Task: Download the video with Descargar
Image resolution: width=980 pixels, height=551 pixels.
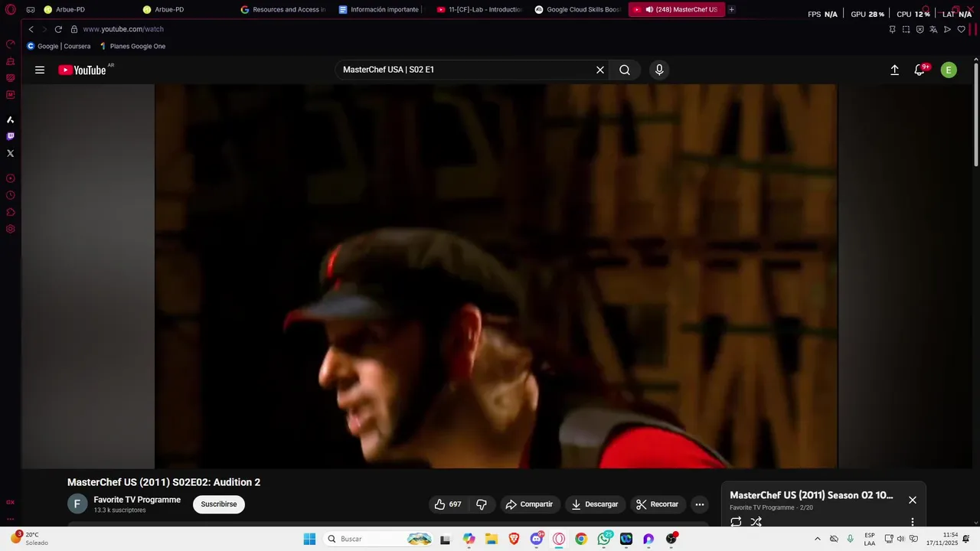Action: (x=596, y=504)
